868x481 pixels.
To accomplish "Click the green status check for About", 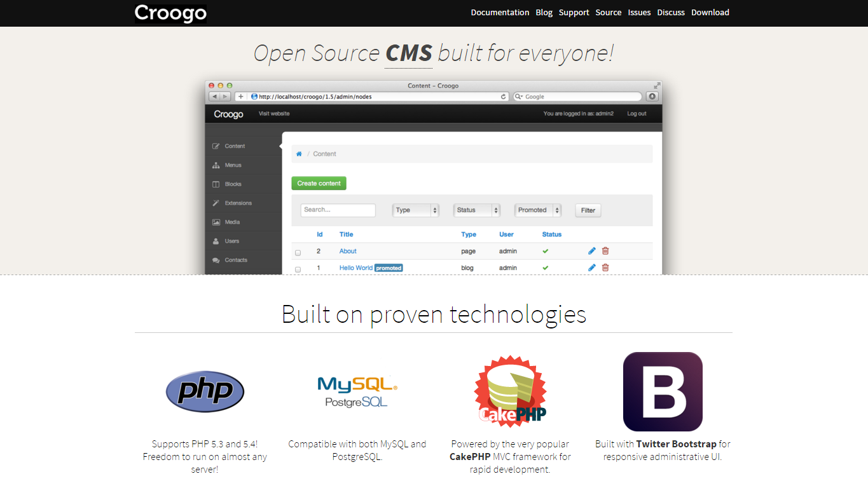I will [545, 251].
